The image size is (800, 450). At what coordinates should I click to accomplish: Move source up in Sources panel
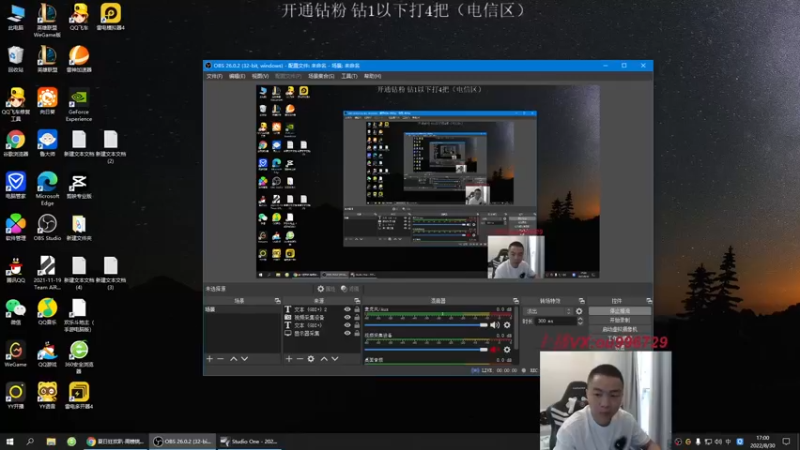323,359
